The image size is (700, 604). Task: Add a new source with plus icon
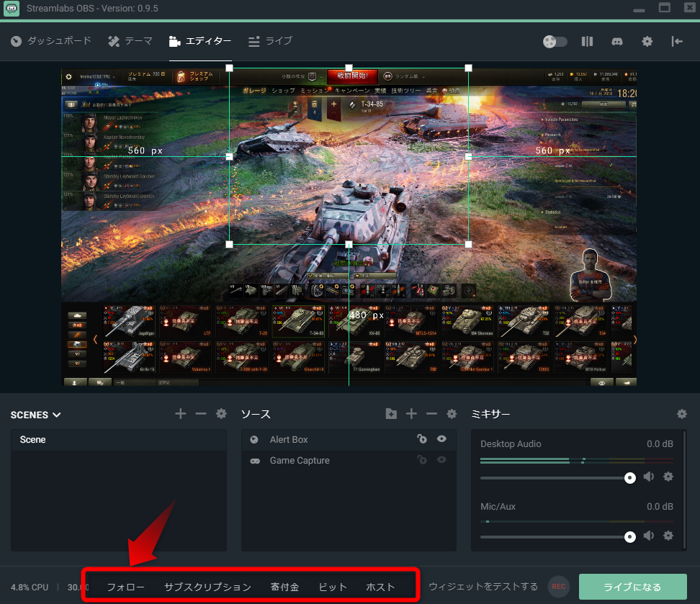click(x=411, y=414)
